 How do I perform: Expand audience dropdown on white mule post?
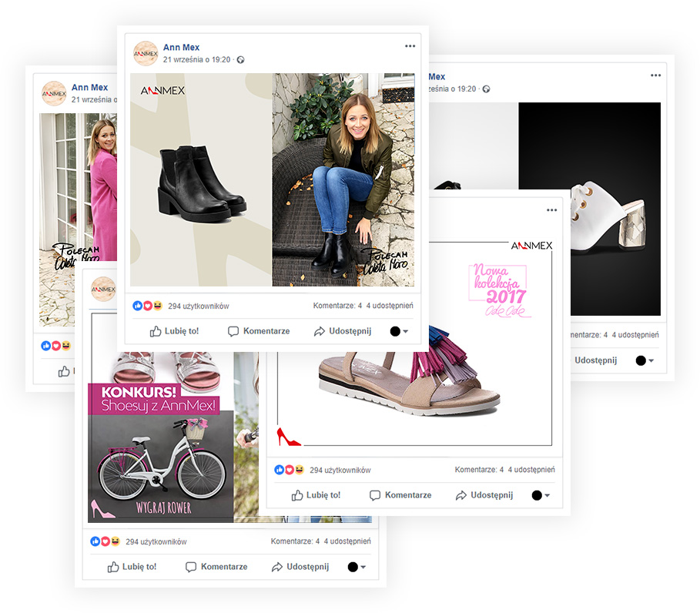pos(645,360)
